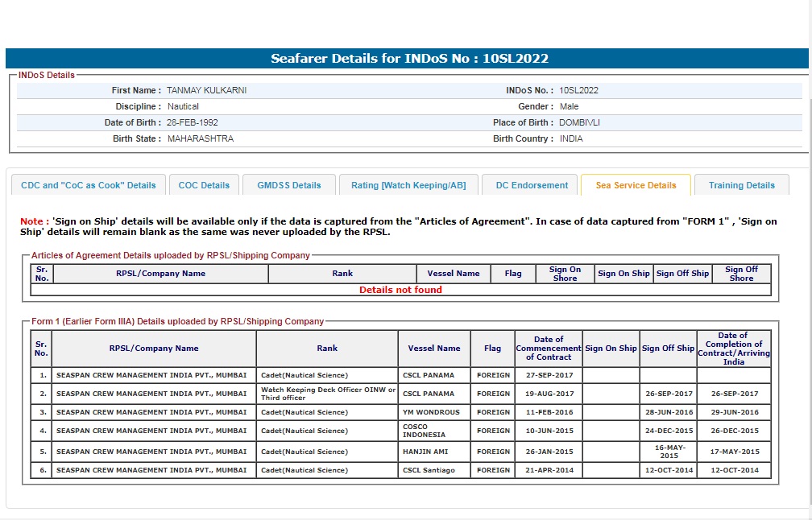This screenshot has height=520, width=812.
Task: Open the CDC and "CoC as Cook" Details tab
Action: (x=89, y=185)
